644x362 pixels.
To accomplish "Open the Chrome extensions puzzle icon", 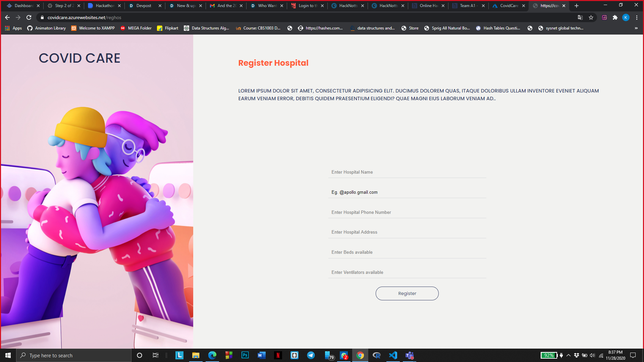I will 615,17.
